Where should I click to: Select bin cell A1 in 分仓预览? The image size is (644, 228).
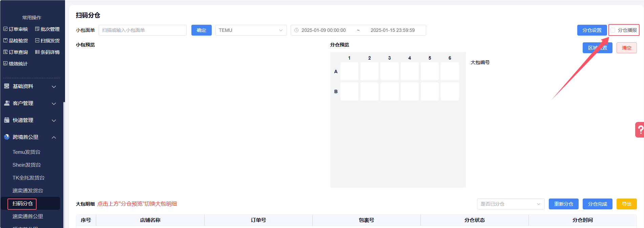point(349,71)
